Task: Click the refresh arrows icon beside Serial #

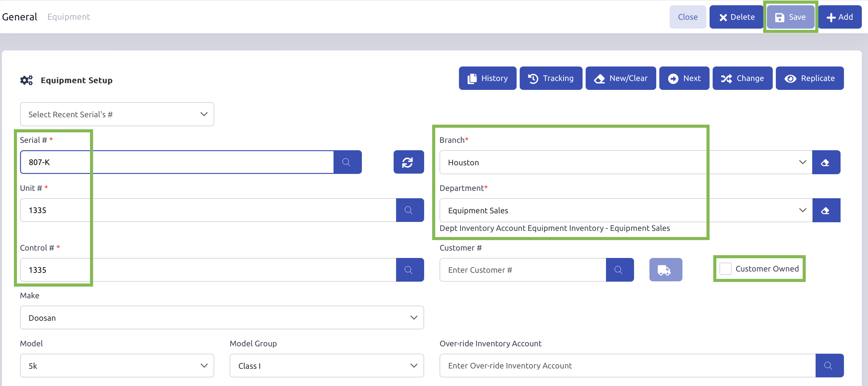Action: click(408, 162)
